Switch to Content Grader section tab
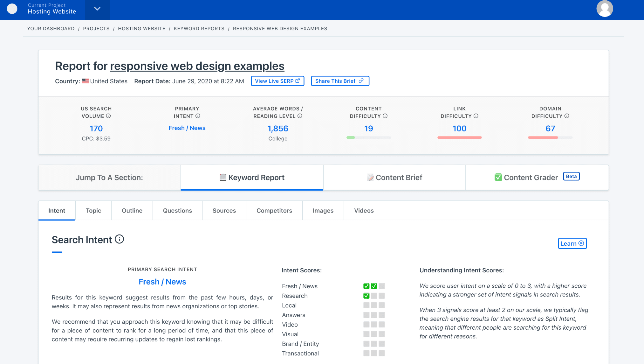 [537, 178]
